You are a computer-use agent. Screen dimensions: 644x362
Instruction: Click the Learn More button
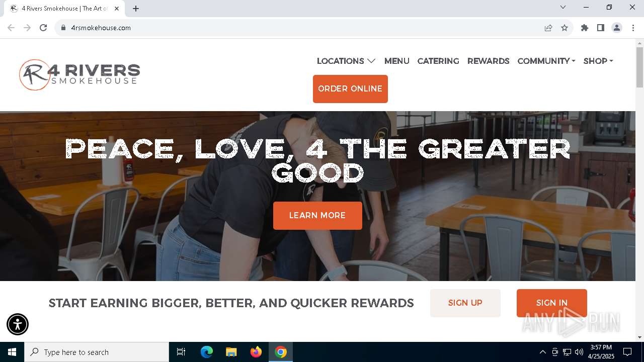[x=317, y=216]
